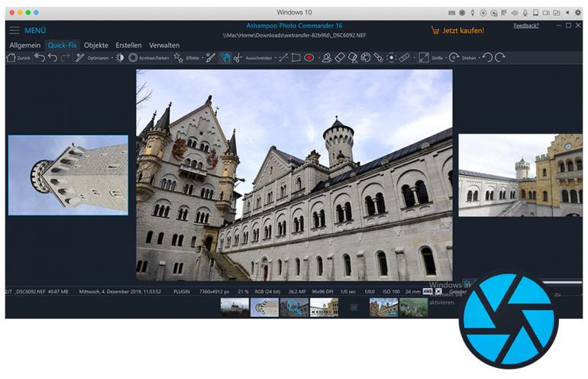Rotate image clockwise with right arrow
Image resolution: width=588 pixels, height=379 pixels.
pyautogui.click(x=500, y=58)
